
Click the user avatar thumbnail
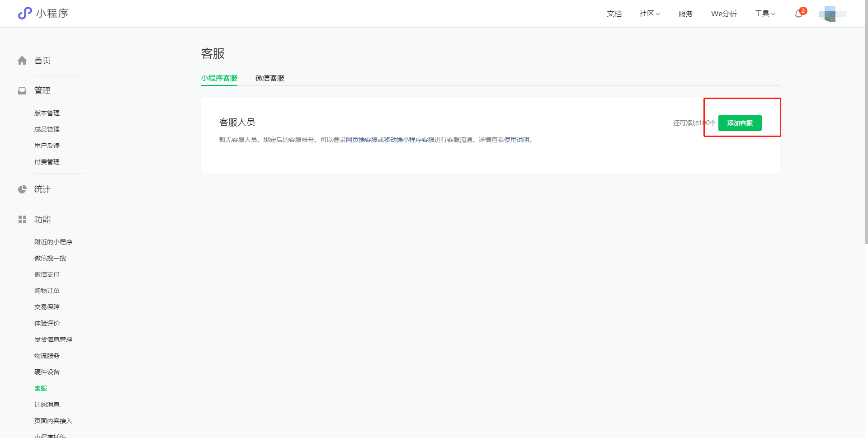coord(830,14)
